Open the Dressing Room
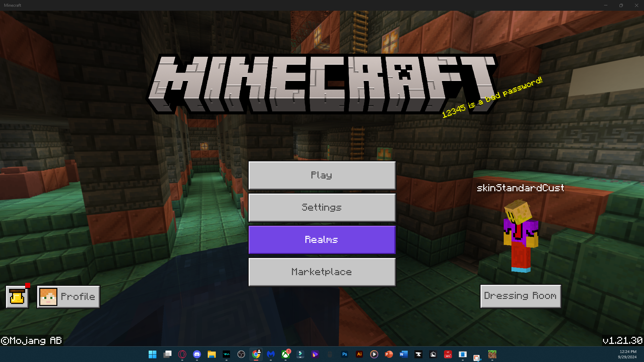 [x=521, y=296]
